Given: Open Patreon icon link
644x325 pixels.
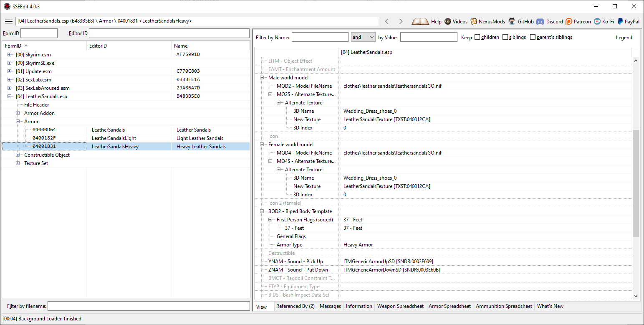Looking at the screenshot, I should click(568, 21).
